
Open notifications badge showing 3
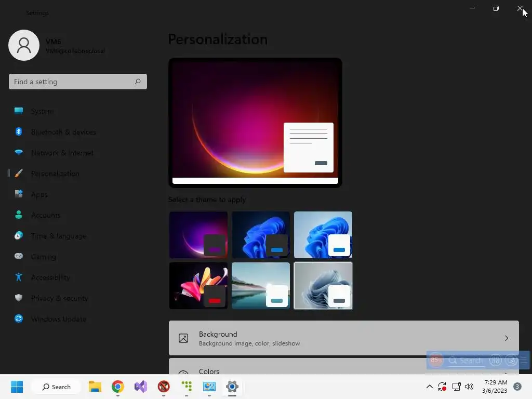(x=517, y=387)
